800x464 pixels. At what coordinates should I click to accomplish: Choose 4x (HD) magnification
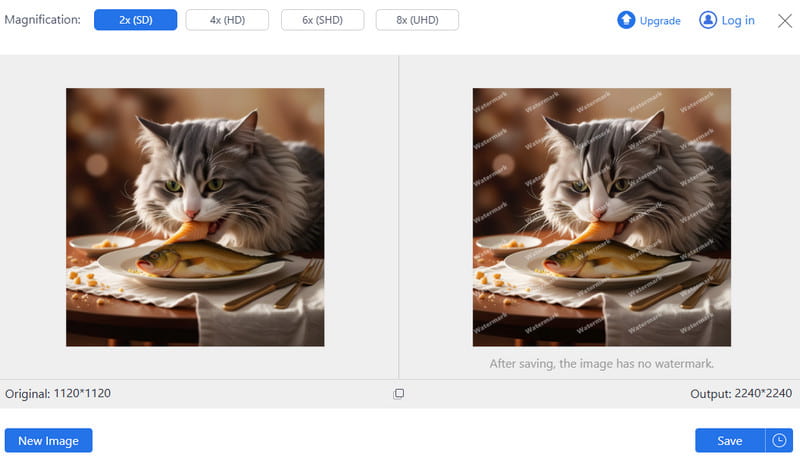[227, 20]
